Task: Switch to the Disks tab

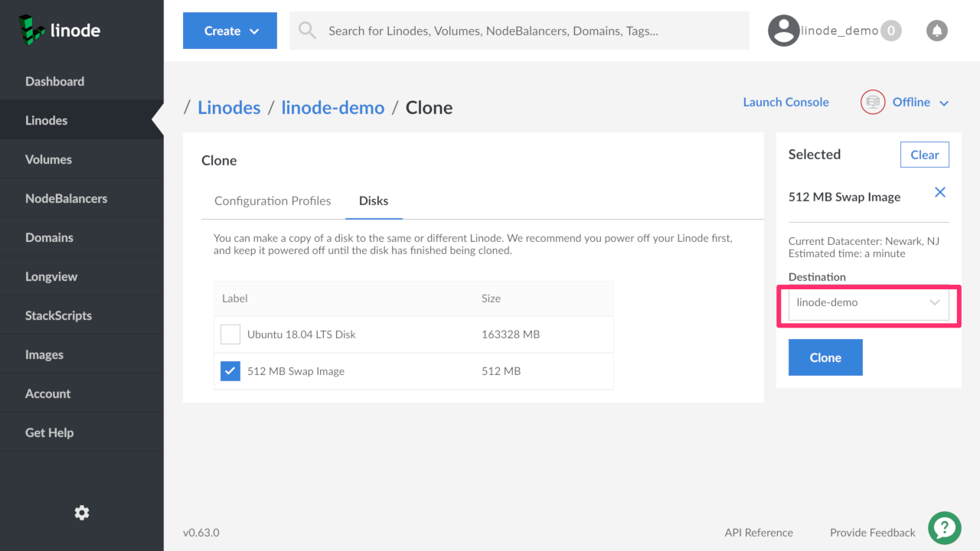Action: 374,201
